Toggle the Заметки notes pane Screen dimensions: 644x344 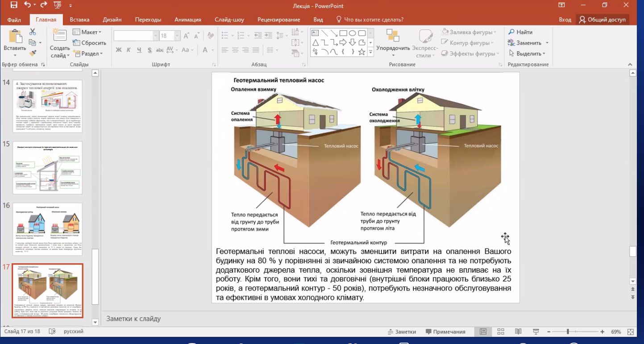[x=402, y=332]
